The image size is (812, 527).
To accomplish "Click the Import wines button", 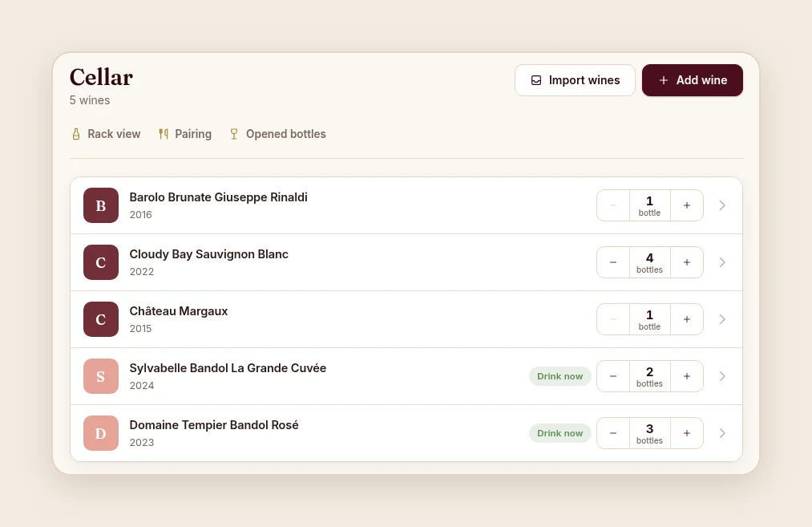I will (575, 80).
